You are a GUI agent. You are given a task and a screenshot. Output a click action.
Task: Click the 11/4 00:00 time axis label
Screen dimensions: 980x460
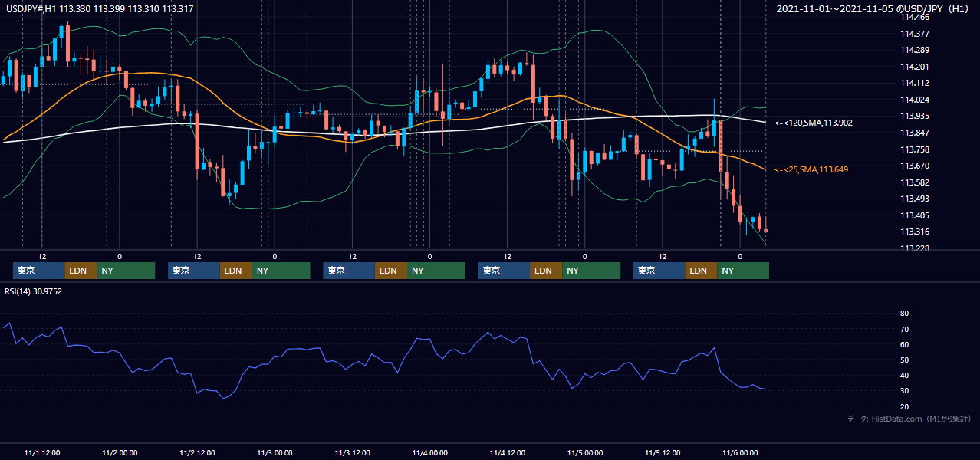(x=429, y=453)
